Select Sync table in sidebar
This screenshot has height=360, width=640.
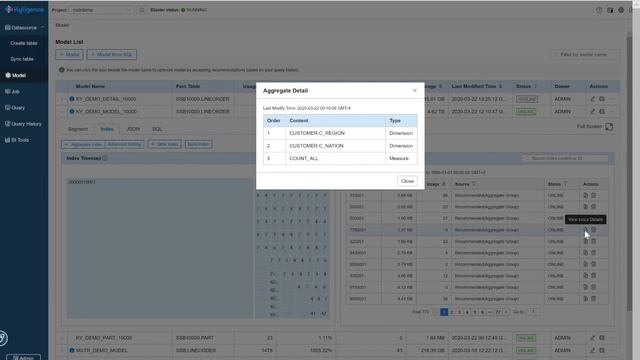pos(22,59)
